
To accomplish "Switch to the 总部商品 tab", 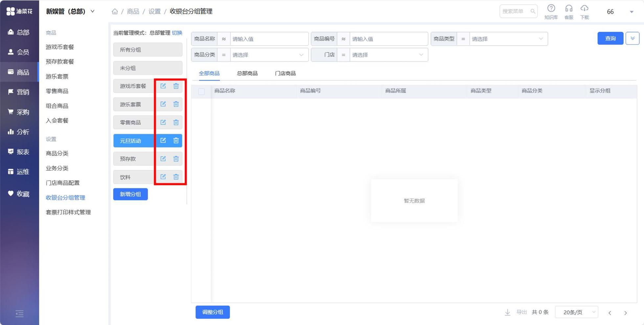I will 247,73.
